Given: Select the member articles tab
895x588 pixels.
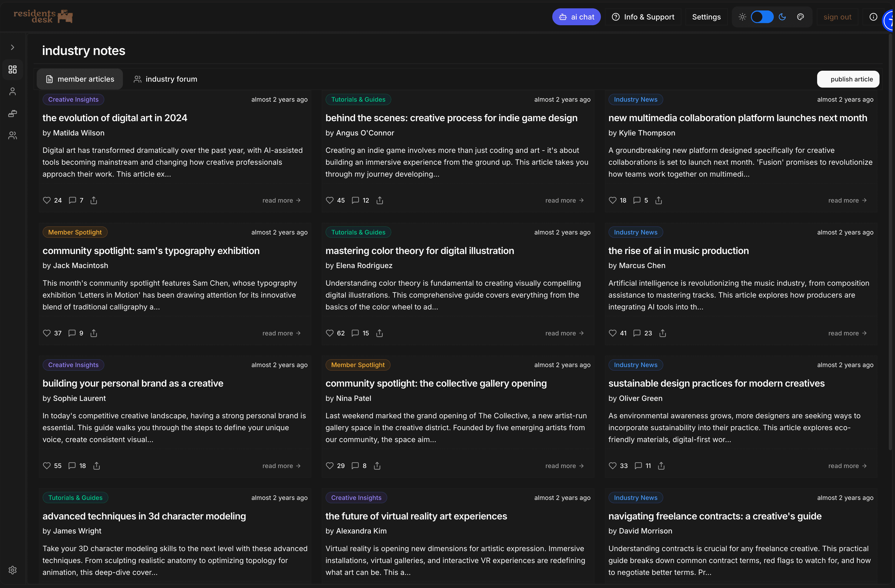Looking at the screenshot, I should (80, 79).
